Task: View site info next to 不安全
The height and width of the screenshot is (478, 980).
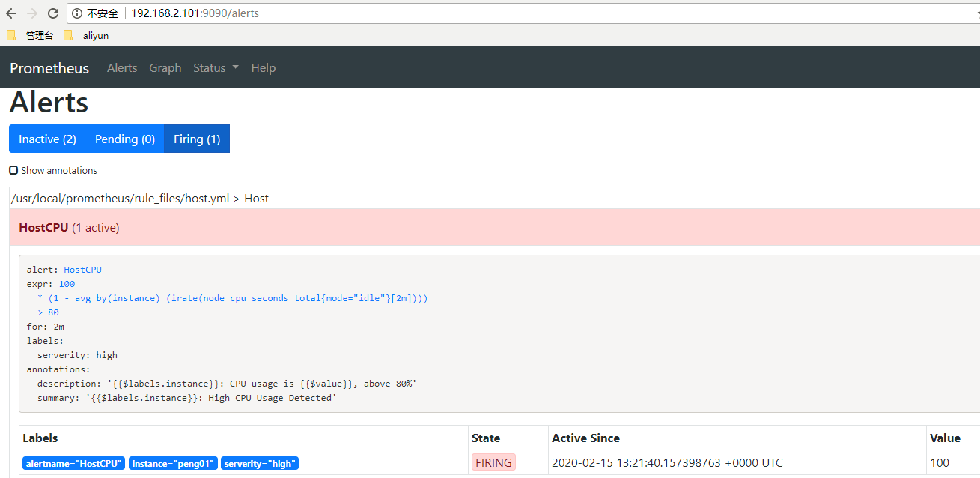Action: tap(77, 13)
